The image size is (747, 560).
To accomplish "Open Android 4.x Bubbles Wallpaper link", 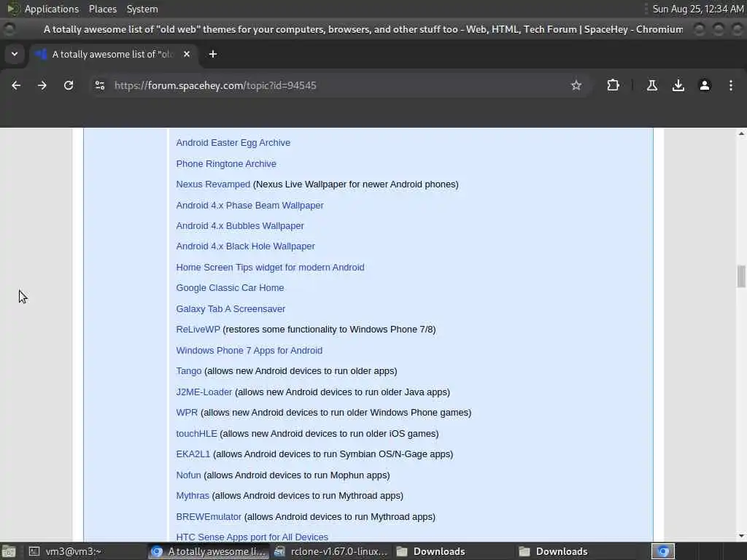I will pyautogui.click(x=240, y=226).
